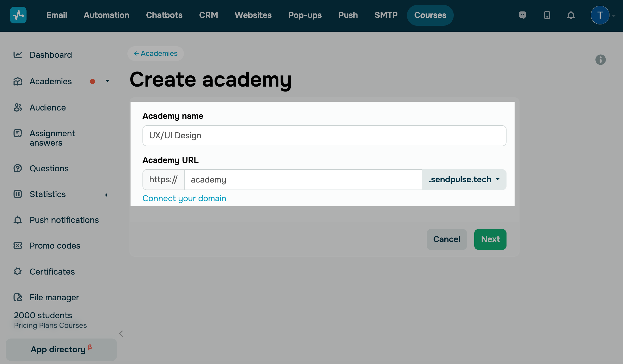Image resolution: width=623 pixels, height=364 pixels.
Task: Go to the CRM section
Action: click(208, 15)
